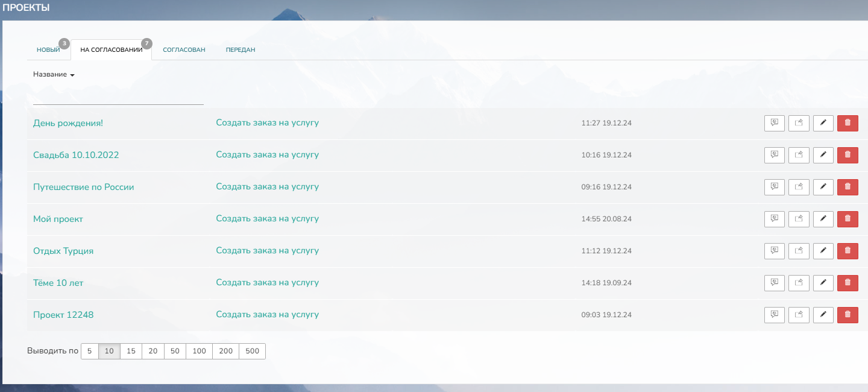Go to the 'Передан' tab
This screenshot has width=868, height=392.
tap(241, 50)
